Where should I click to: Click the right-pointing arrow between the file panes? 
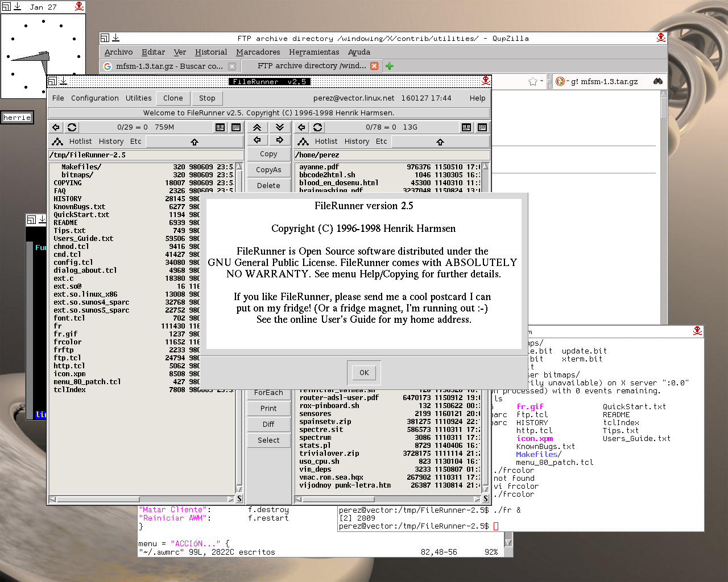coord(280,140)
